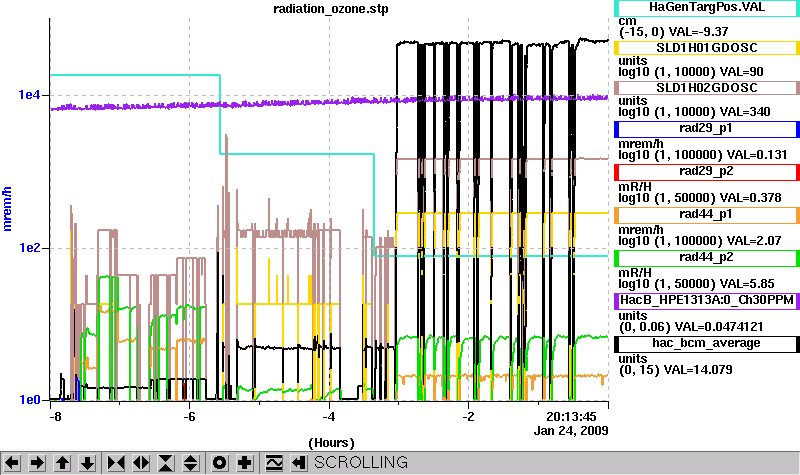Viewport: 800px width, 475px height.
Task: Click the mR/H unit under rad29_p2
Action: [635, 187]
